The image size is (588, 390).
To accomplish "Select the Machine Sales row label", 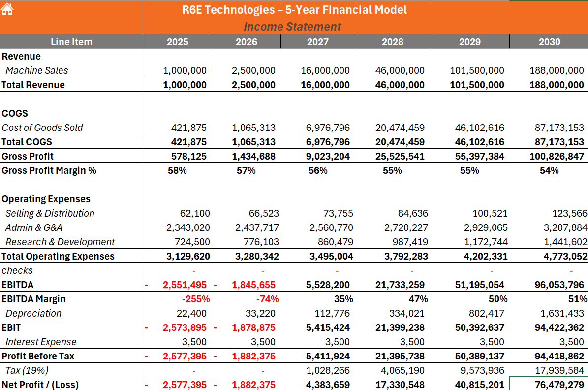I will coord(37,70).
